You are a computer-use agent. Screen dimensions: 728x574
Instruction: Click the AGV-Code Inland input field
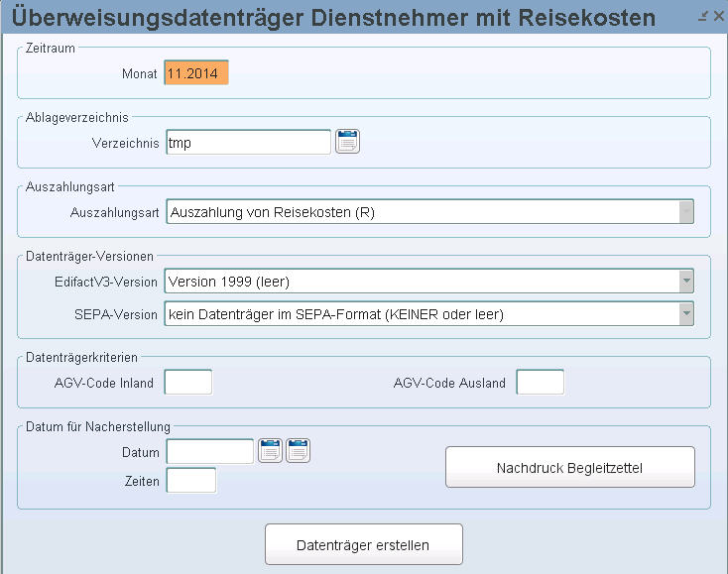coord(188,383)
